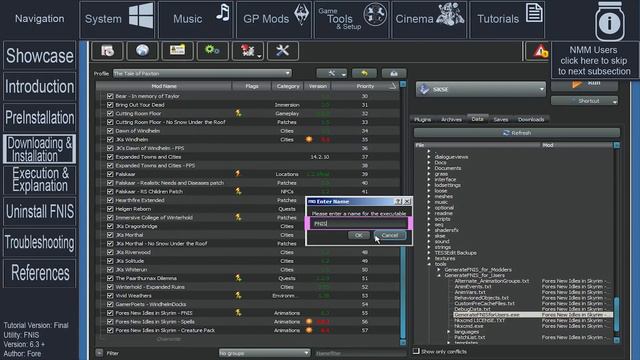
Task: Open the No groups dropdown
Action: pyautogui.click(x=264, y=353)
